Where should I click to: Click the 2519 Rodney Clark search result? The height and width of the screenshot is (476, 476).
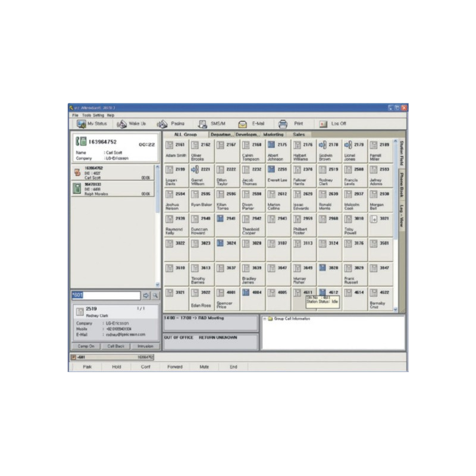(x=115, y=312)
